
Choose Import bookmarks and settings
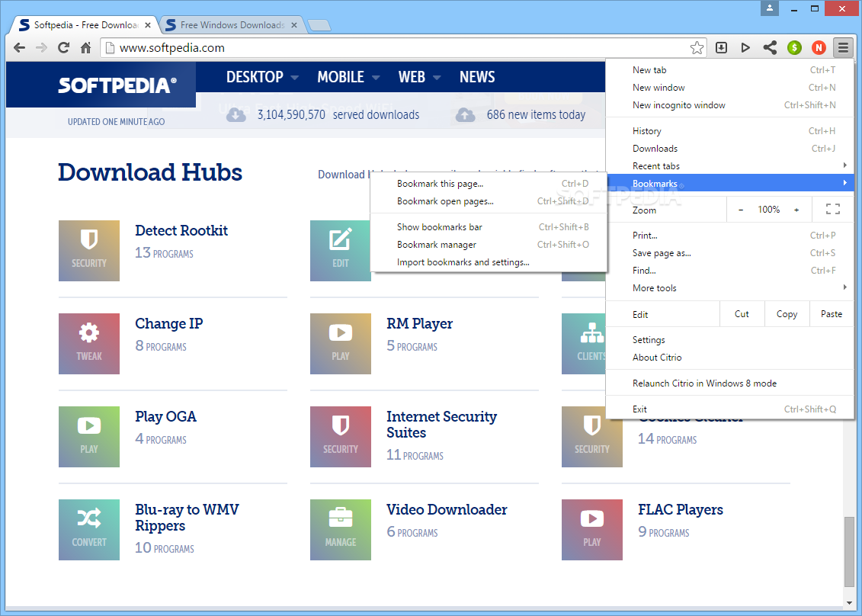tap(489, 262)
